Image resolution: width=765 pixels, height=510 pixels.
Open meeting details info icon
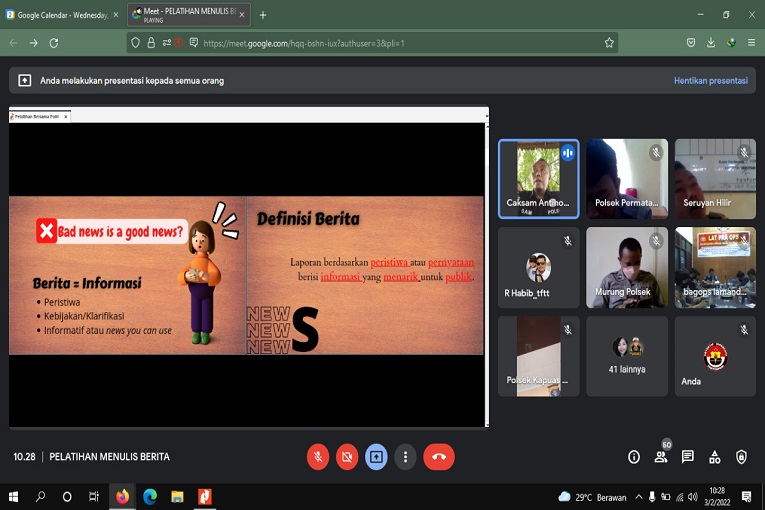(634, 457)
